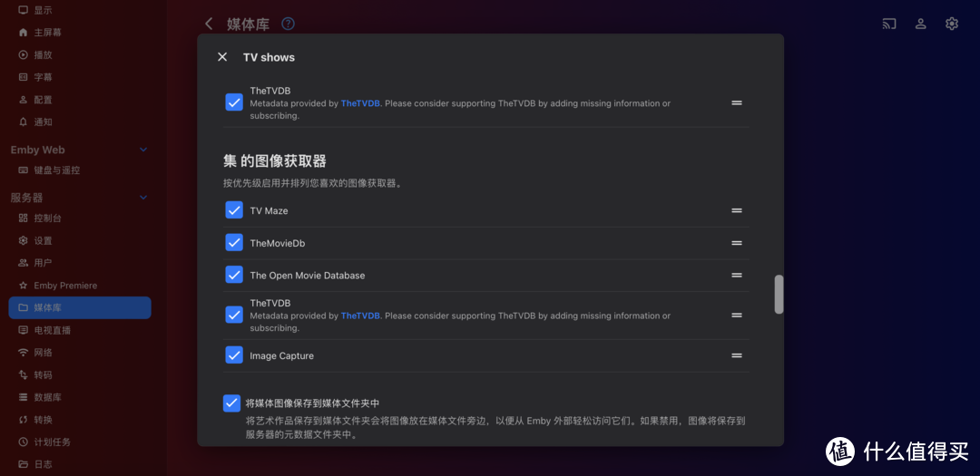Screen dimensions: 980x476
Task: Click the TV Maze reorder handle
Action: tap(737, 211)
